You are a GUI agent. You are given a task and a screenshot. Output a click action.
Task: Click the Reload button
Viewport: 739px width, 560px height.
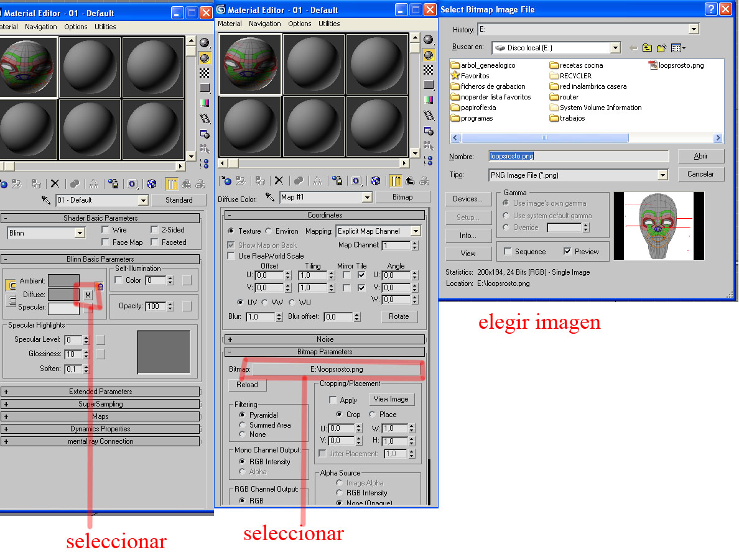[247, 385]
